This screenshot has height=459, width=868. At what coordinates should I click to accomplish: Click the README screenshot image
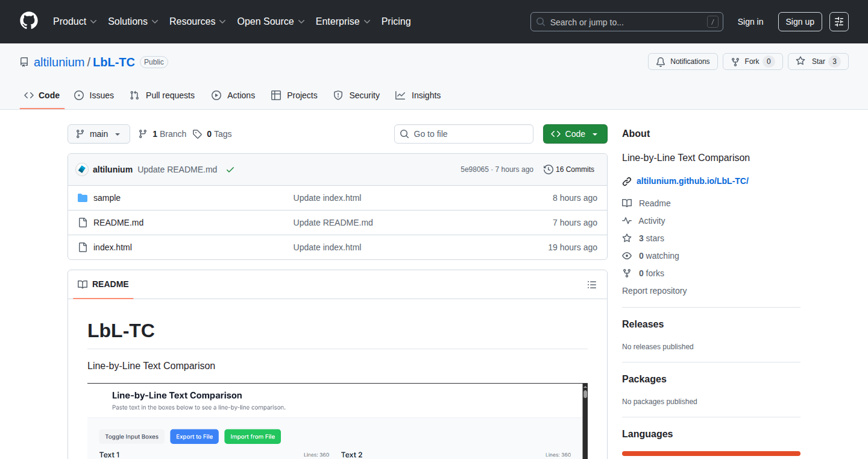tap(338, 421)
